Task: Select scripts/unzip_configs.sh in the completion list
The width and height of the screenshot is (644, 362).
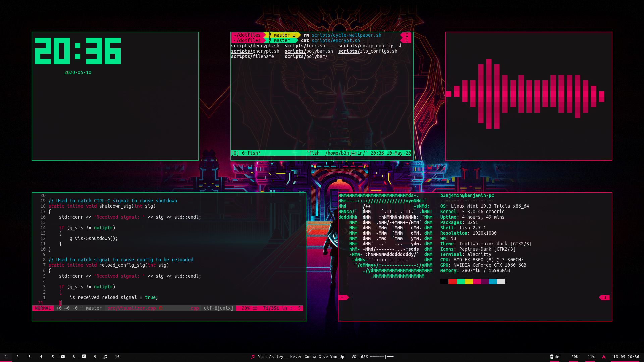Action: coord(371,46)
